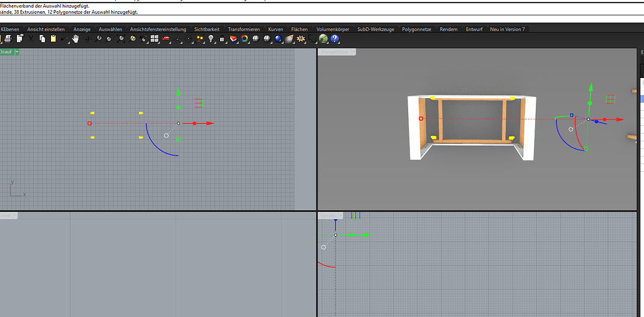Screen dimensions: 644x317
Task: Open the color wheel properties icon
Action: tap(245, 39)
